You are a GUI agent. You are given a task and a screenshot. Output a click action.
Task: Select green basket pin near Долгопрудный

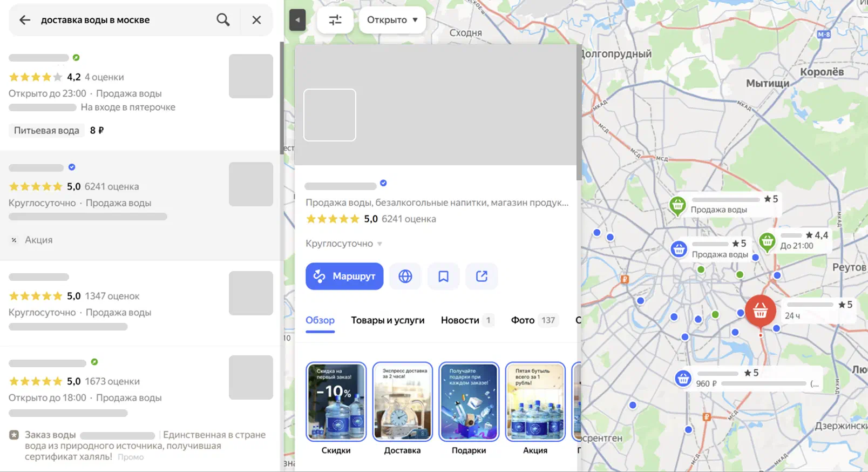pyautogui.click(x=677, y=205)
